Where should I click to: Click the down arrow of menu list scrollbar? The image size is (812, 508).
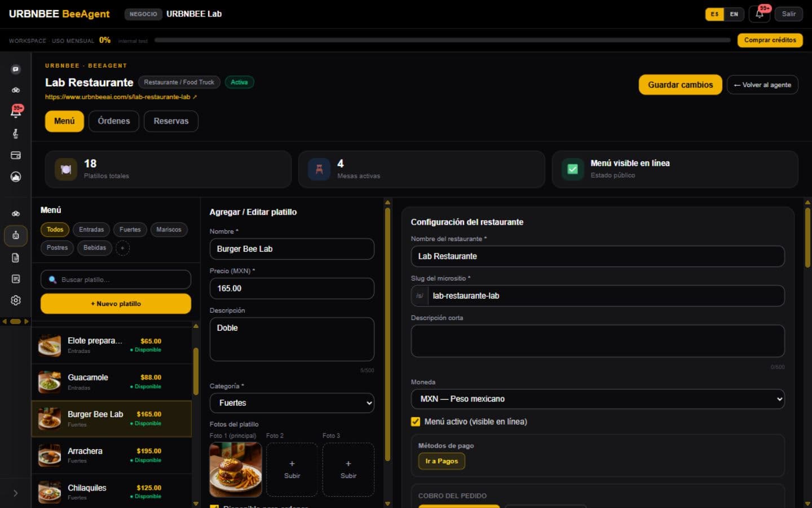[x=196, y=503]
